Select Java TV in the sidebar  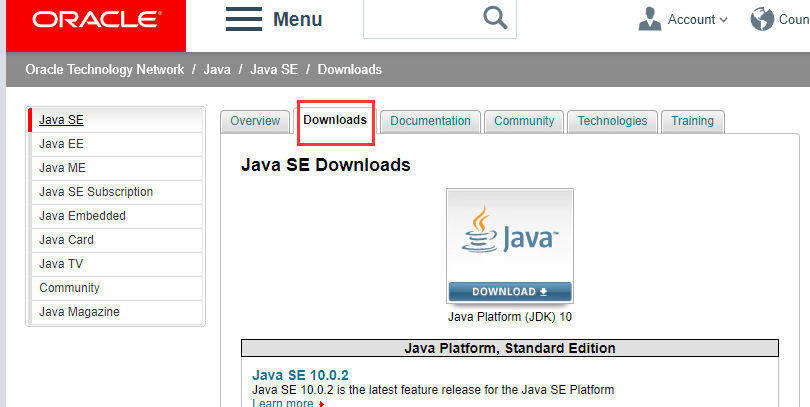tap(116, 264)
